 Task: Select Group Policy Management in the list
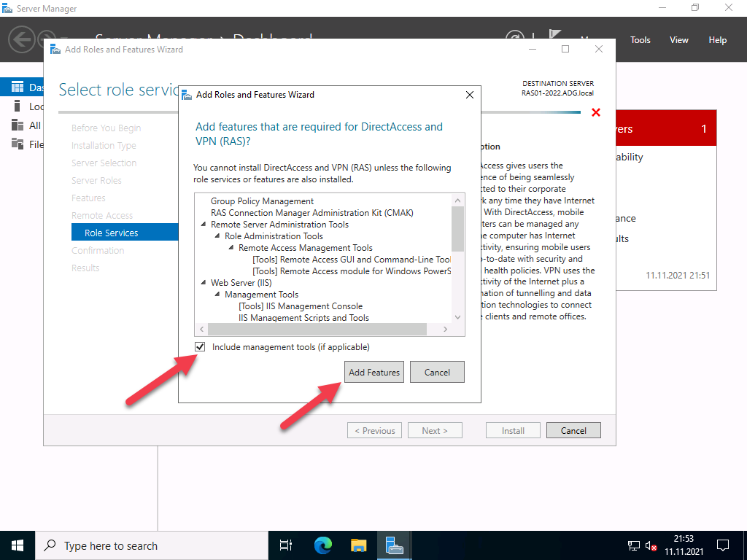(x=262, y=201)
